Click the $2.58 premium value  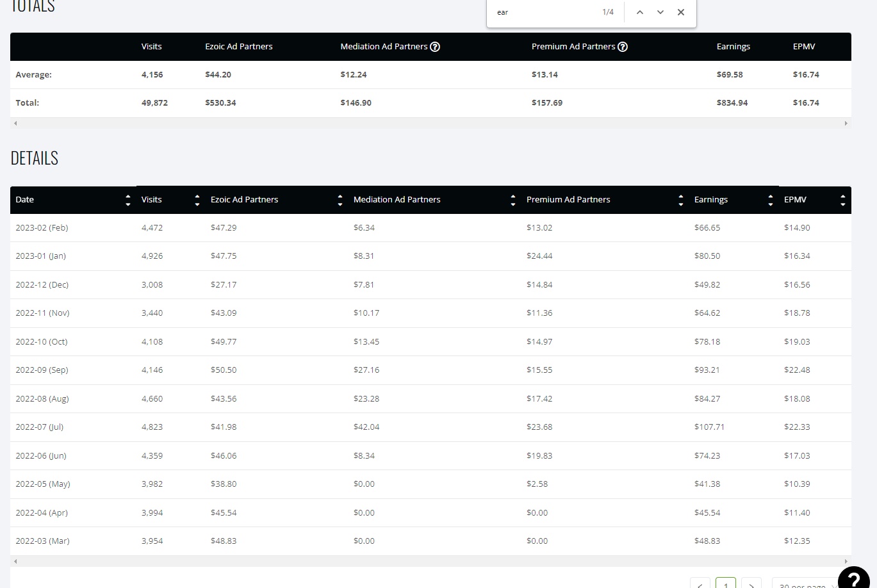(537, 484)
